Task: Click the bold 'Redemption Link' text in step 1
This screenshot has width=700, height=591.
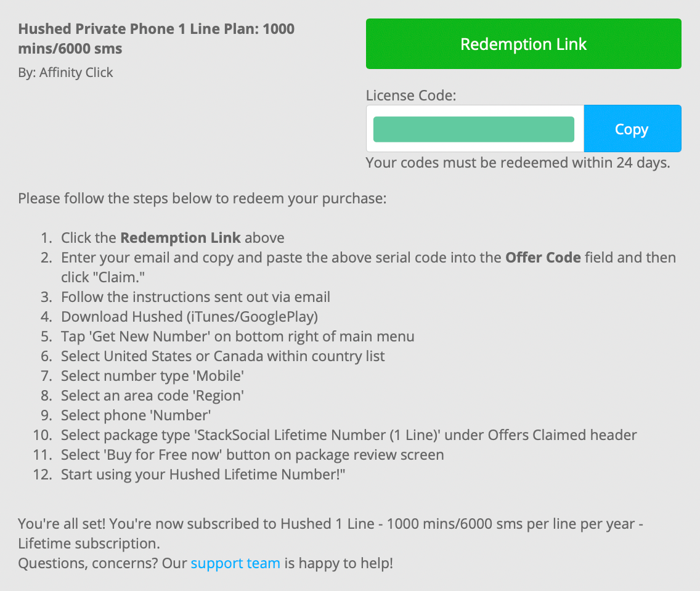Action: pos(181,237)
